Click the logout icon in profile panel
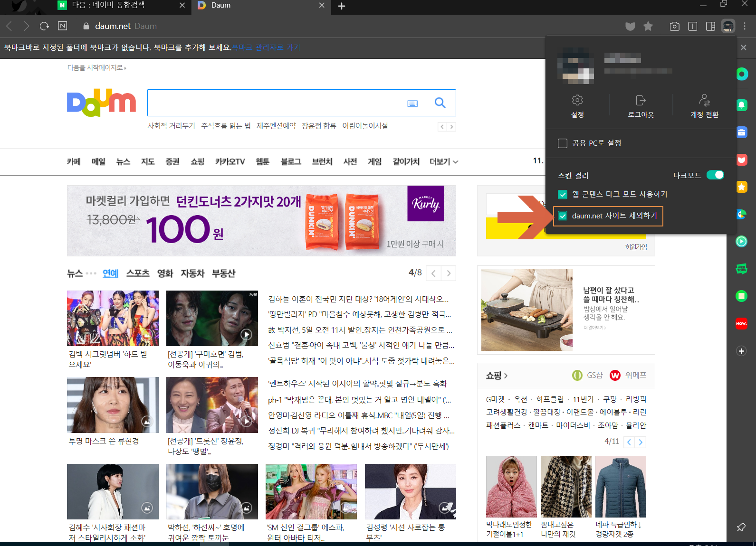This screenshot has height=546, width=756. tap(641, 100)
